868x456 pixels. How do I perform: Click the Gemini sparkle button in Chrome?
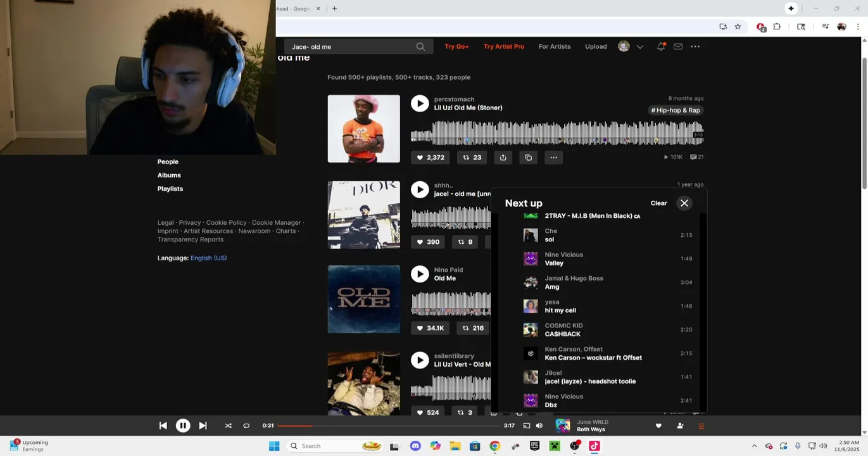point(791,8)
